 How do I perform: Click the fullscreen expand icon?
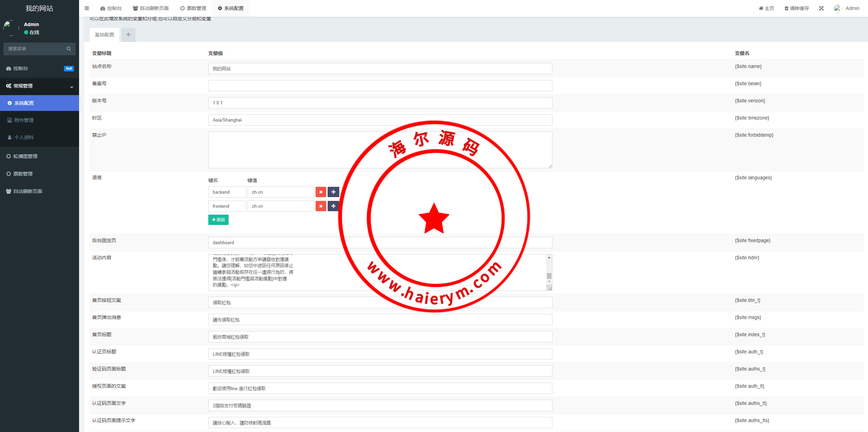[821, 8]
